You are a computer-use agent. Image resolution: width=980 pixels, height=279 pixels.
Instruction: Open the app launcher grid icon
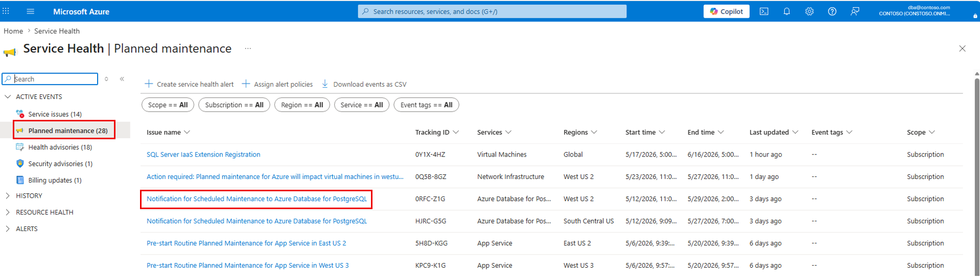tap(6, 11)
